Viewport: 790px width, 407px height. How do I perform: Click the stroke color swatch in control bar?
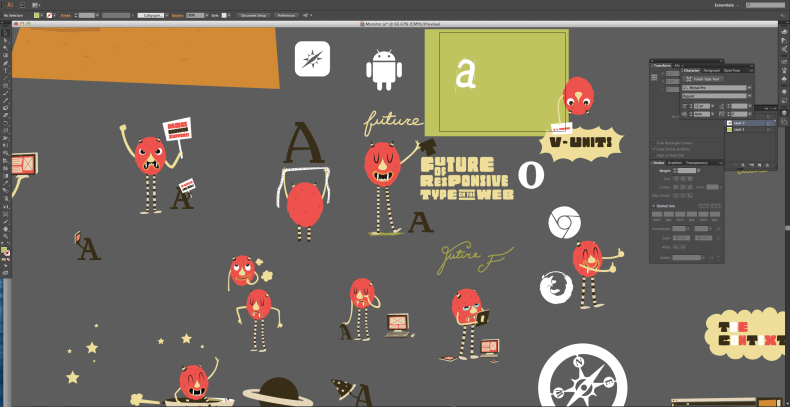pyautogui.click(x=49, y=15)
